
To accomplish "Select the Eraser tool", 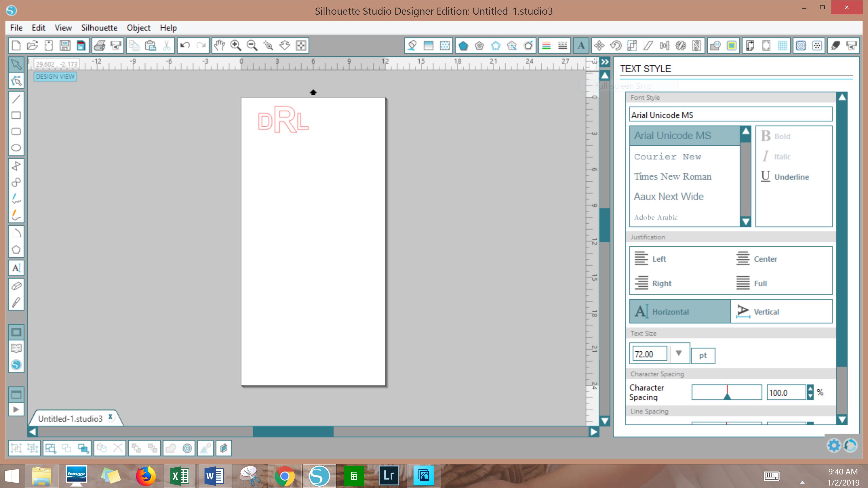I will [16, 286].
